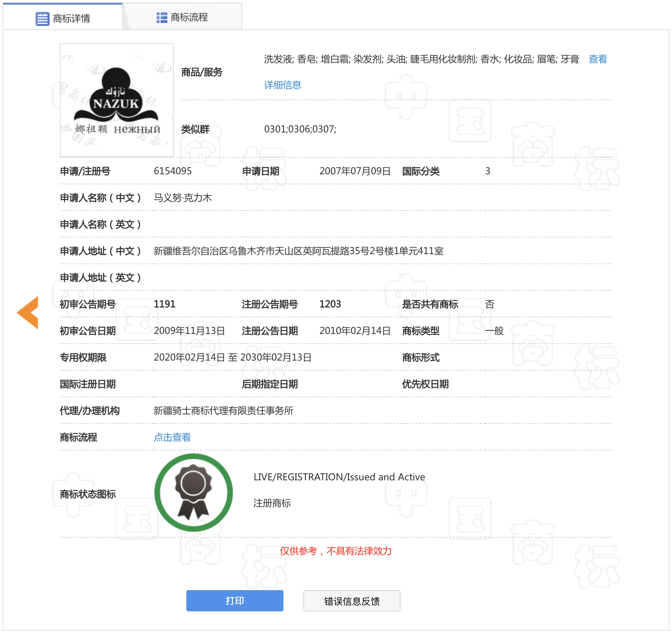Click similar group value 0301;0306;0307;
The width and height of the screenshot is (672, 634).
coord(300,129)
